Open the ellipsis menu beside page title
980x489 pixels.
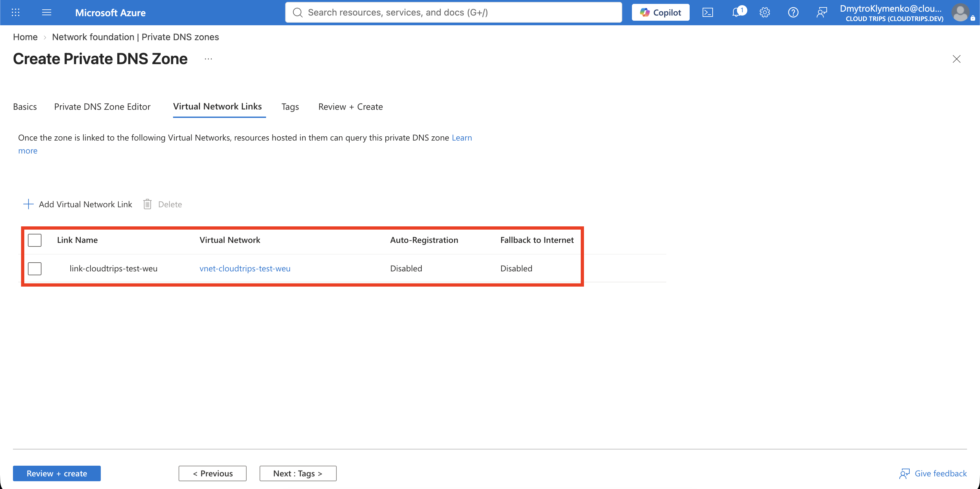tap(208, 59)
